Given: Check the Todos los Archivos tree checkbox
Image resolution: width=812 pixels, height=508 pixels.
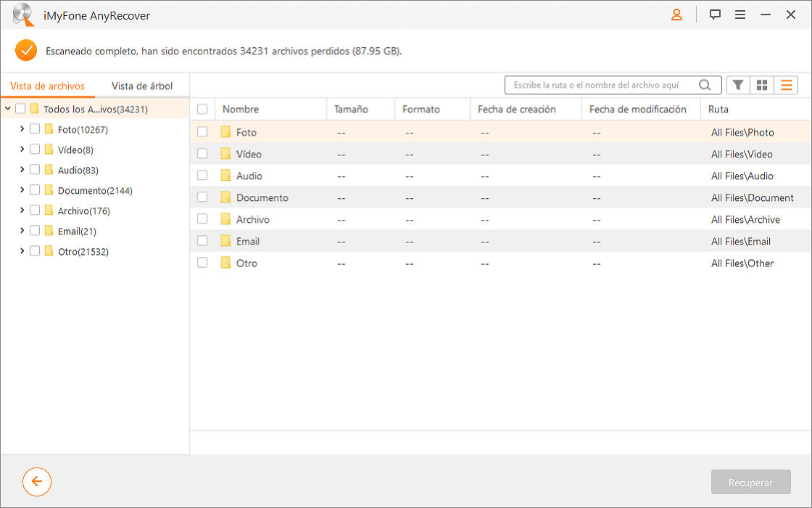Looking at the screenshot, I should [x=20, y=108].
